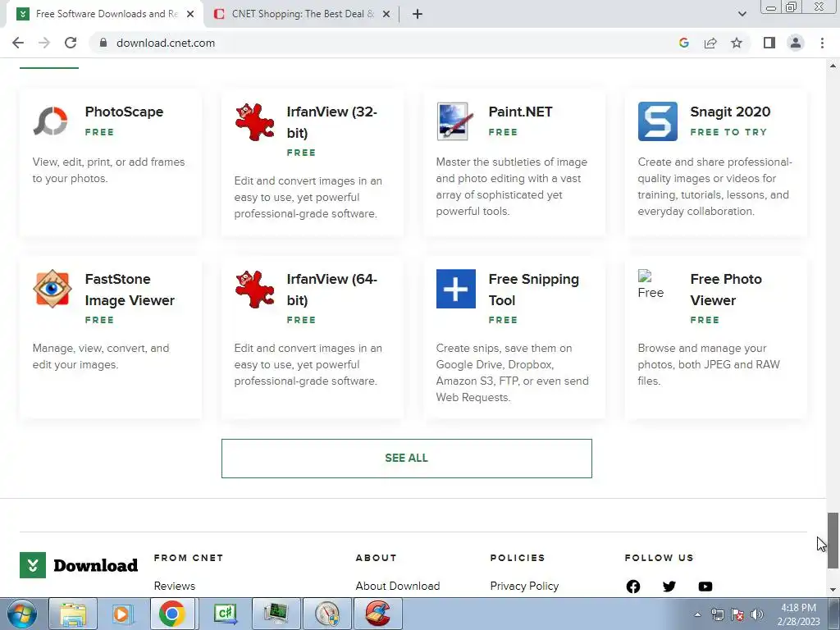The height and width of the screenshot is (630, 840).
Task: Click the Snagit 2020 blue S icon
Action: click(657, 121)
